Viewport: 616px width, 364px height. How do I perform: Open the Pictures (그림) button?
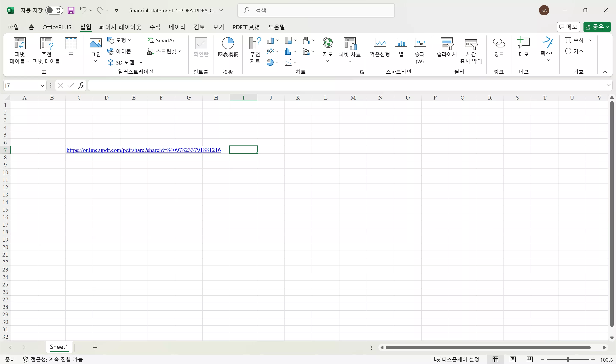click(96, 50)
